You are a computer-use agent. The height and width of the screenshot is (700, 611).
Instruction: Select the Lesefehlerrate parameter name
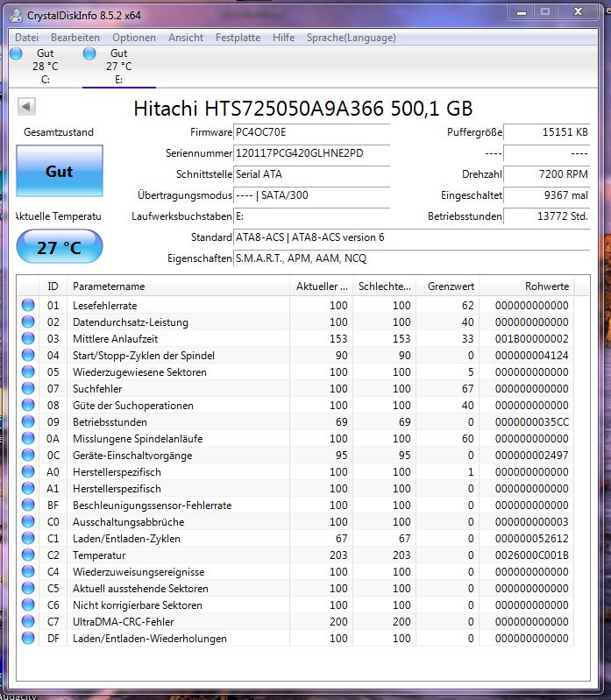(x=105, y=306)
